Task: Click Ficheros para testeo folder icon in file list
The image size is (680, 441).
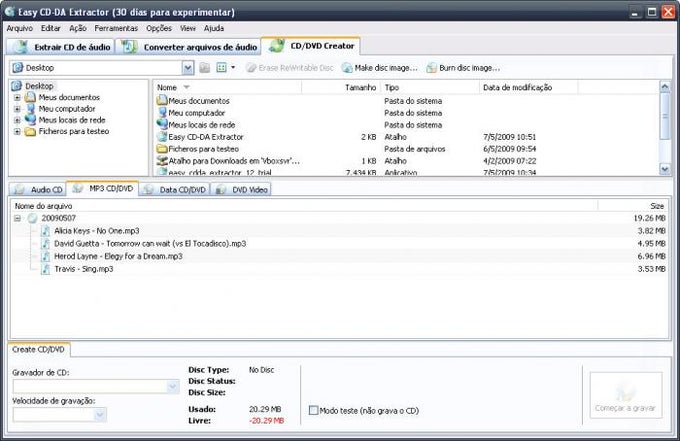Action: pos(162,149)
